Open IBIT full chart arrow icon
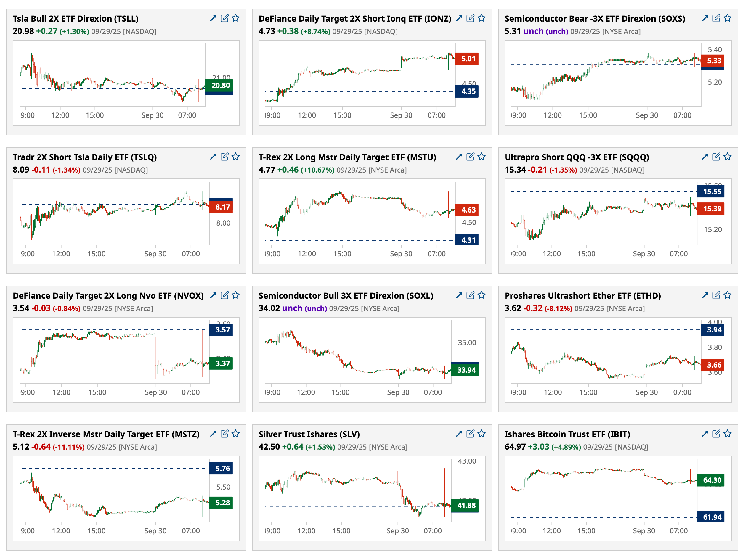This screenshot has height=560, width=751. coord(705,434)
